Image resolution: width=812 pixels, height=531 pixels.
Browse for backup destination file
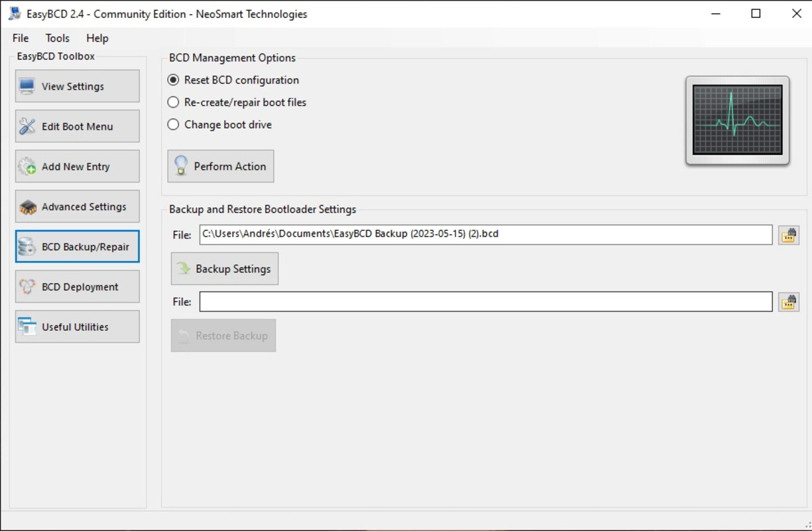(789, 235)
